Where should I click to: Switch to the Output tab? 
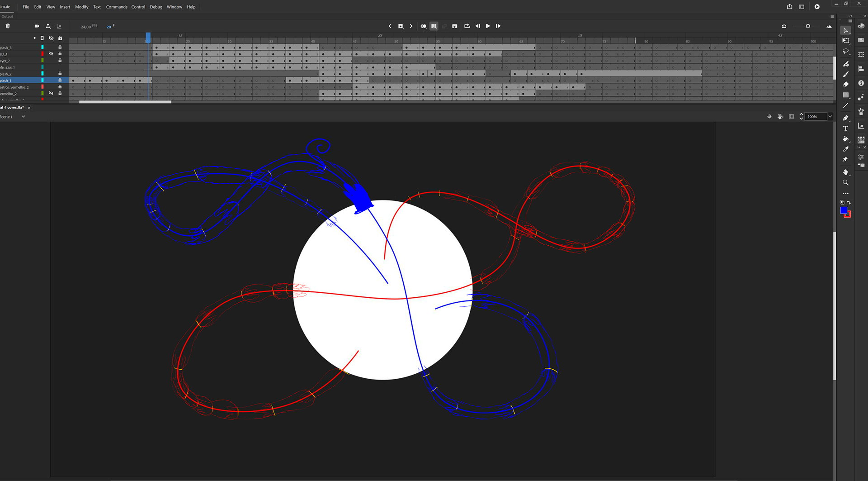[x=7, y=16]
